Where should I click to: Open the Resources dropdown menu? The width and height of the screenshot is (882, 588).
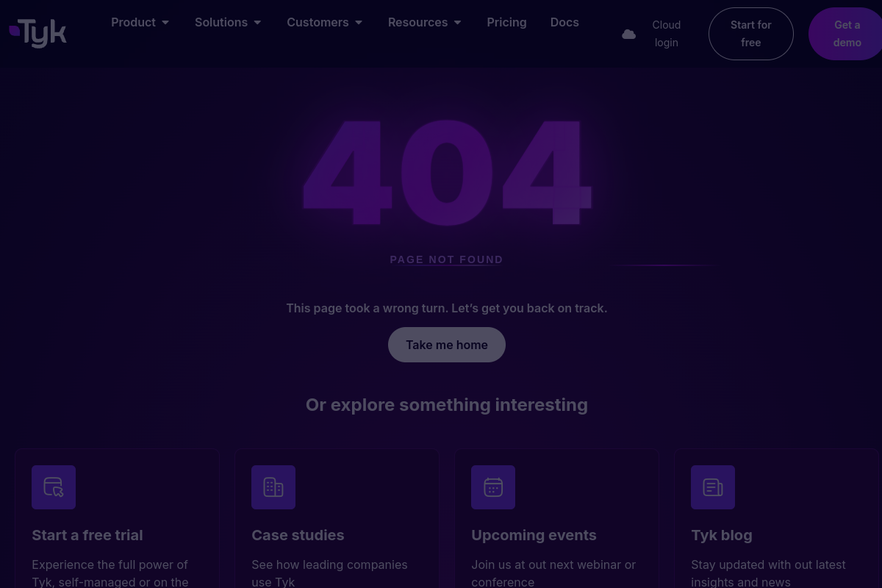click(425, 22)
